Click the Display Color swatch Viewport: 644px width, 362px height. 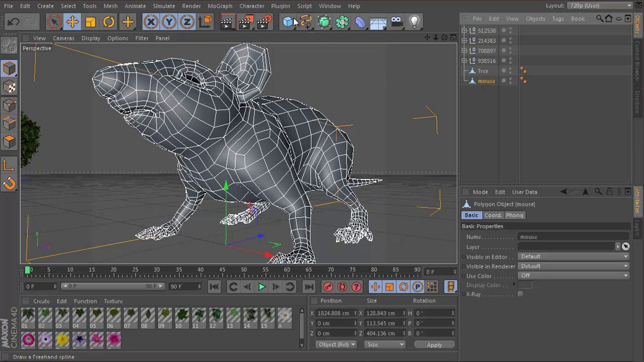click(x=525, y=285)
